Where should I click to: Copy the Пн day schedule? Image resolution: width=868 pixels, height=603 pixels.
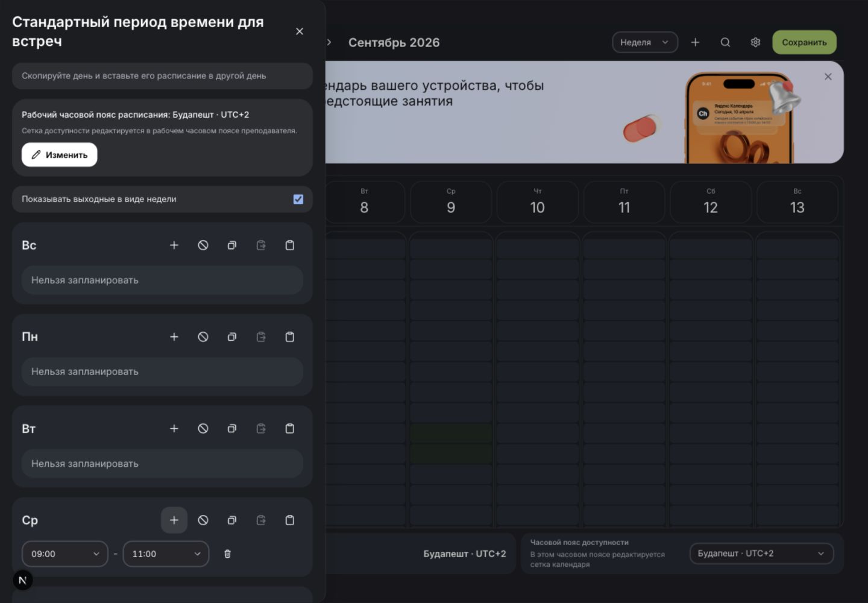pyautogui.click(x=232, y=337)
